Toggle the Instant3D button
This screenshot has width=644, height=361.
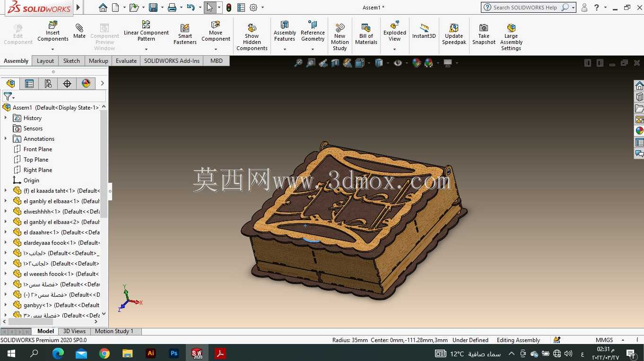pos(424,31)
